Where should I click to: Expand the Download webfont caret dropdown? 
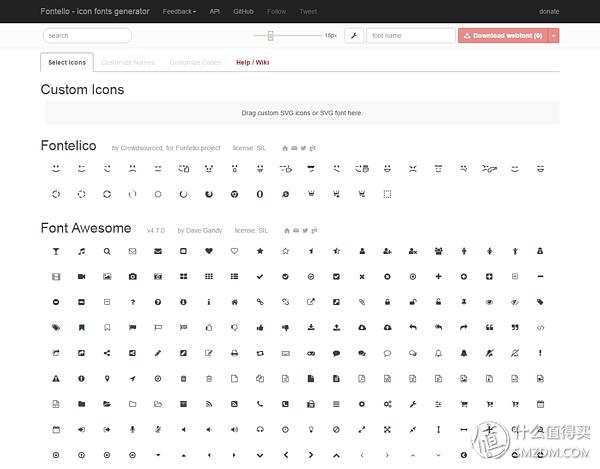554,36
